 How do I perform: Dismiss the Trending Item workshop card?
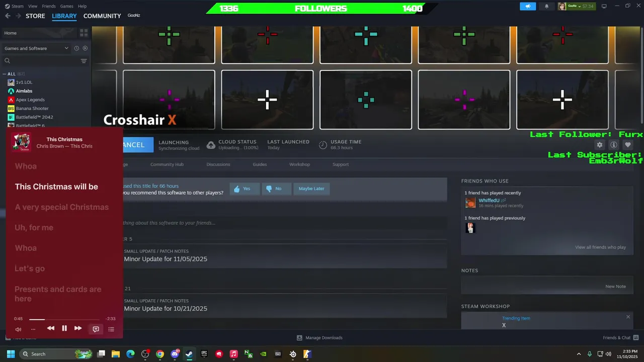628,317
